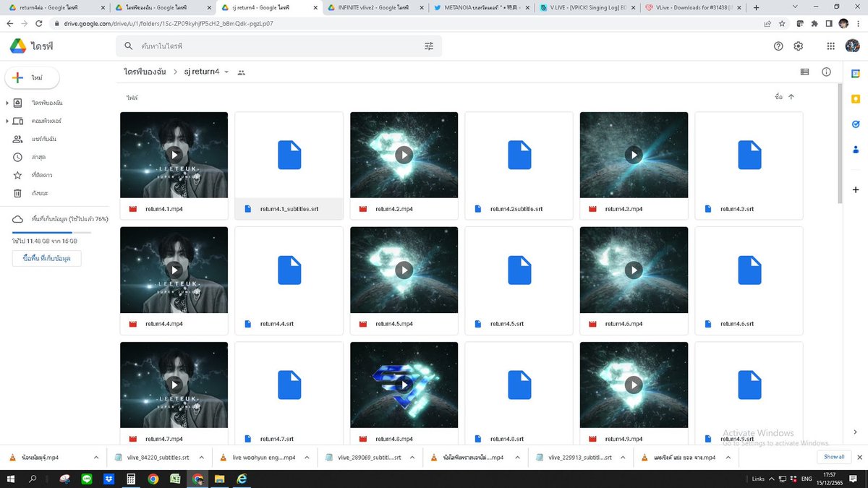Open Shared with me in sidebar
868x488 pixels.
pos(43,139)
